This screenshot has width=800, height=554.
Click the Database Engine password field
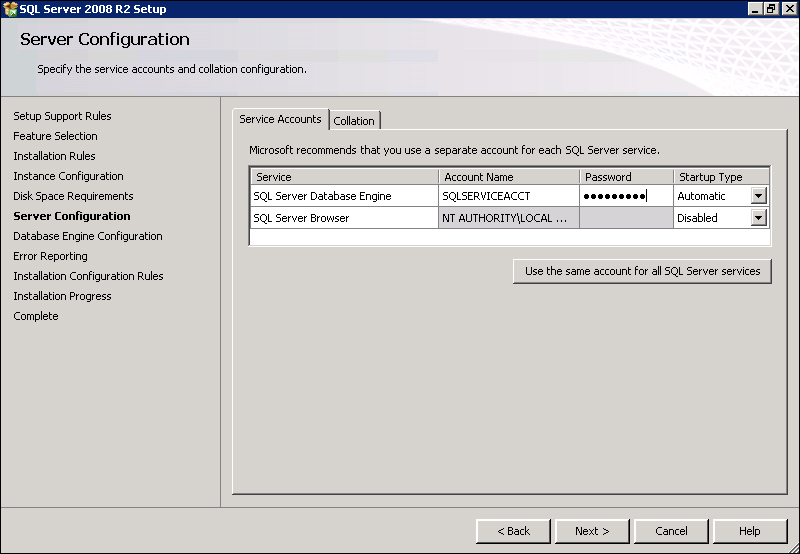tap(626, 196)
